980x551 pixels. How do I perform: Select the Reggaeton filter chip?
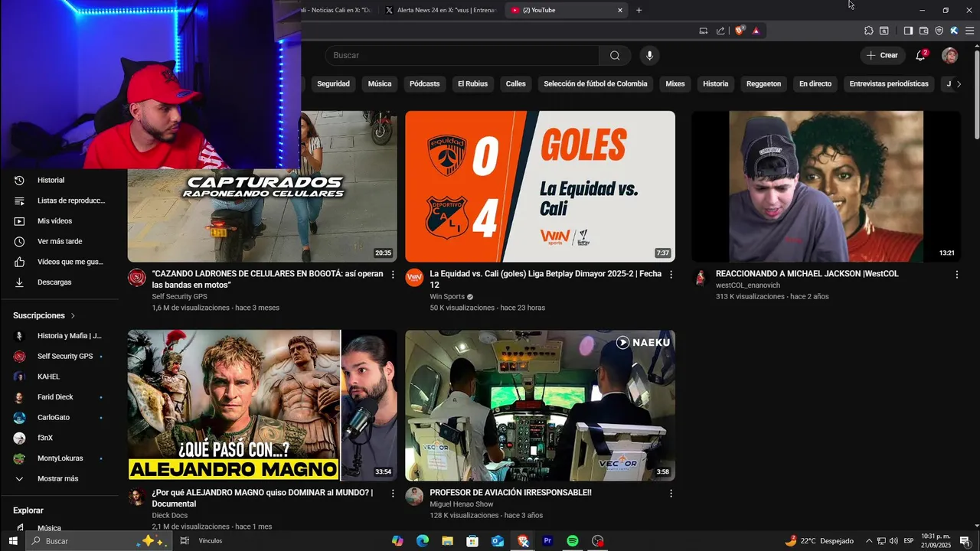point(763,83)
